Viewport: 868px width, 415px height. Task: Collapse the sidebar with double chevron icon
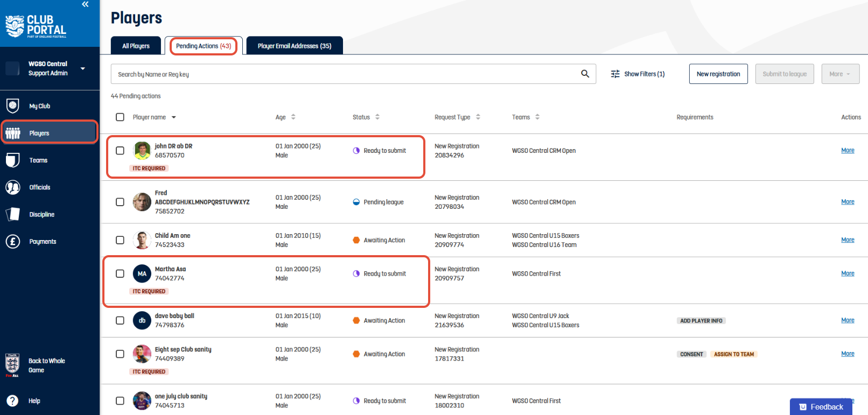pyautogui.click(x=85, y=4)
